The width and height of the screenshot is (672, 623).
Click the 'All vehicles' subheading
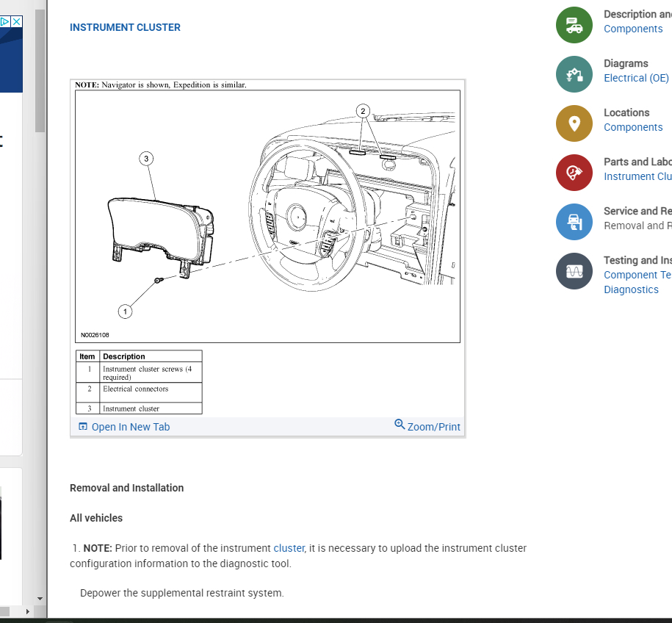pyautogui.click(x=96, y=518)
